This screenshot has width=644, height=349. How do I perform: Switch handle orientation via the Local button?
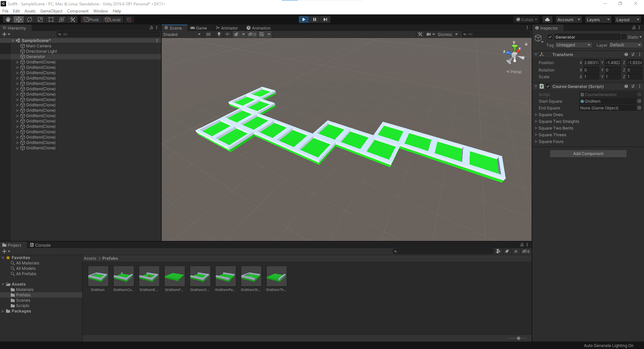[113, 19]
